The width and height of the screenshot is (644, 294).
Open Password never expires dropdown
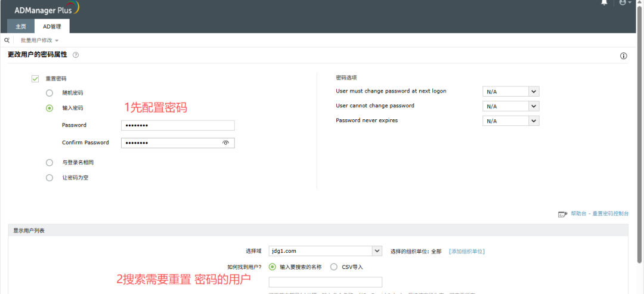pyautogui.click(x=510, y=121)
